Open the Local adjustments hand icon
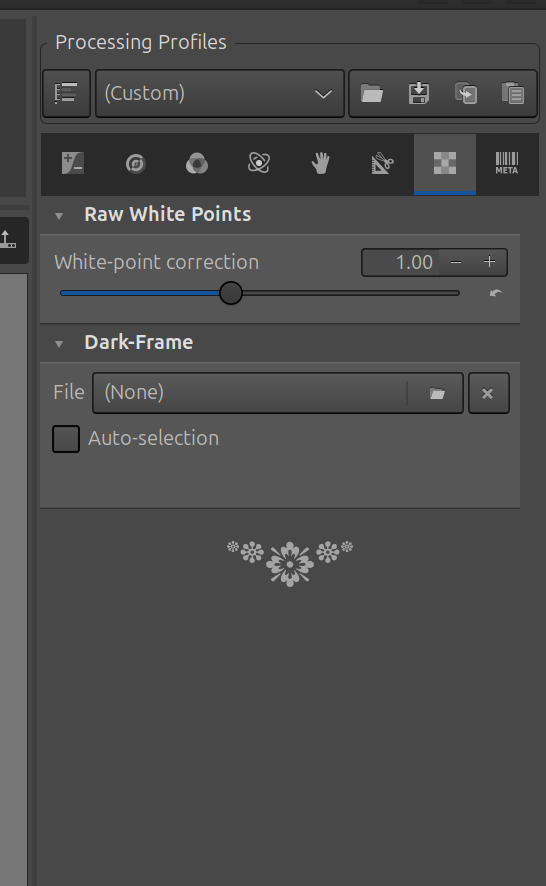The height and width of the screenshot is (886, 546). click(x=320, y=164)
